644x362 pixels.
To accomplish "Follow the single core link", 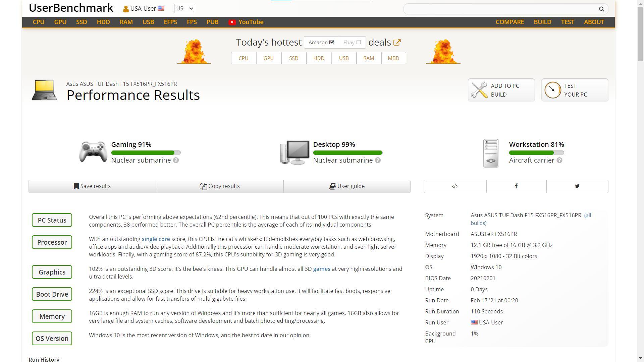I will coord(156,239).
